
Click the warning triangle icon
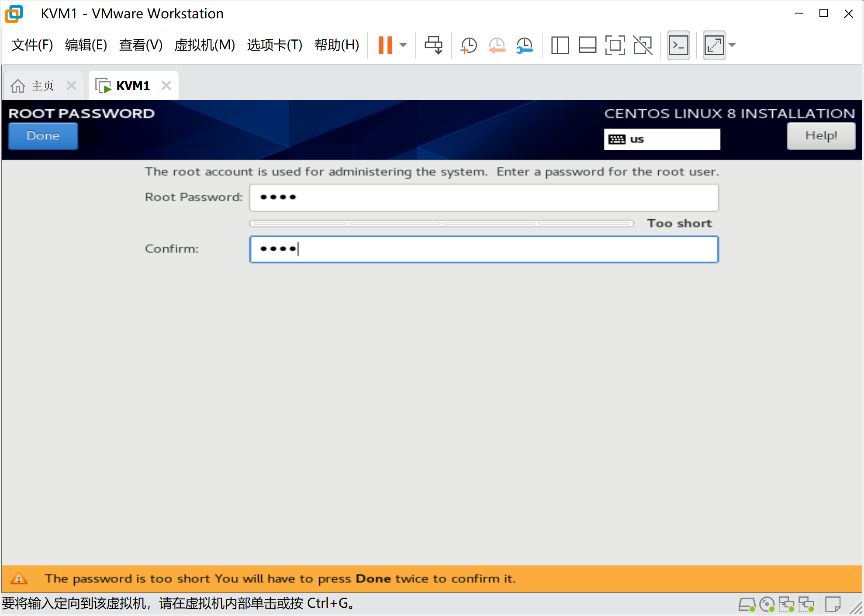(x=19, y=578)
